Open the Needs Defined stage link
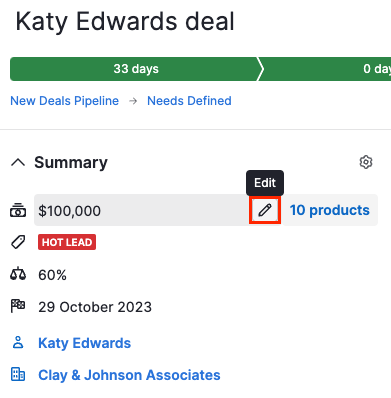The image size is (391, 398). (189, 101)
